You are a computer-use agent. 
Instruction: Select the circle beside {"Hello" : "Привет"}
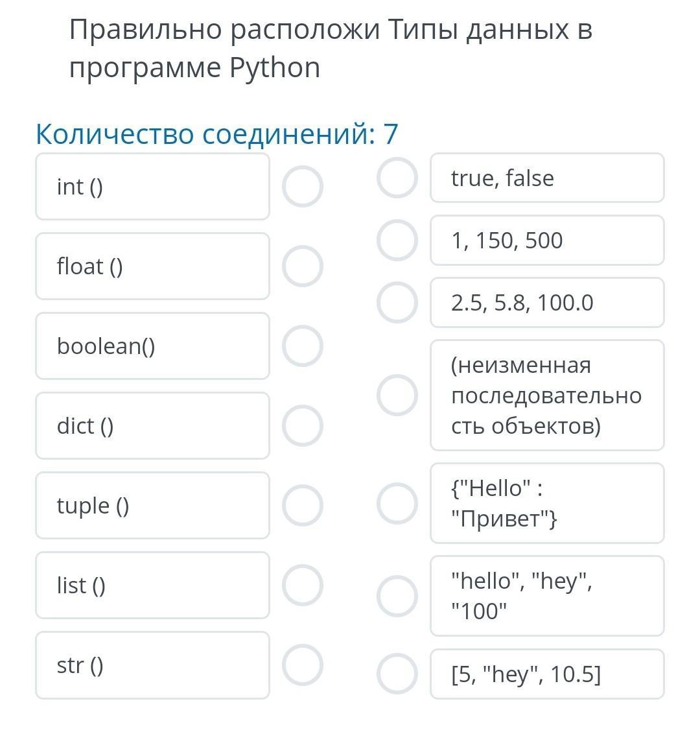[x=397, y=503]
